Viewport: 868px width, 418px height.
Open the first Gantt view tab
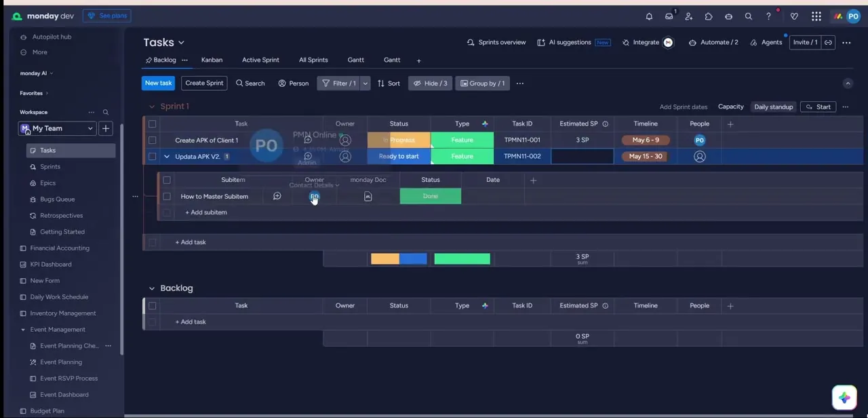click(x=356, y=60)
